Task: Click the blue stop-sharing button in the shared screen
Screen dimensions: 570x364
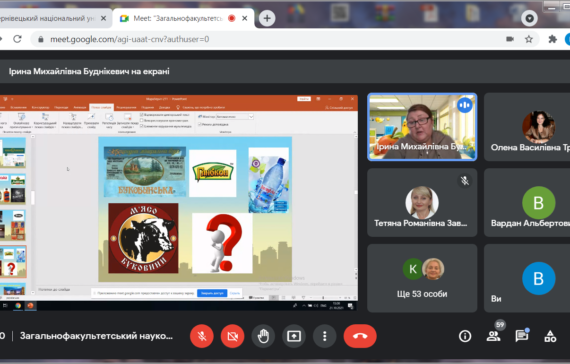Action: point(212,293)
